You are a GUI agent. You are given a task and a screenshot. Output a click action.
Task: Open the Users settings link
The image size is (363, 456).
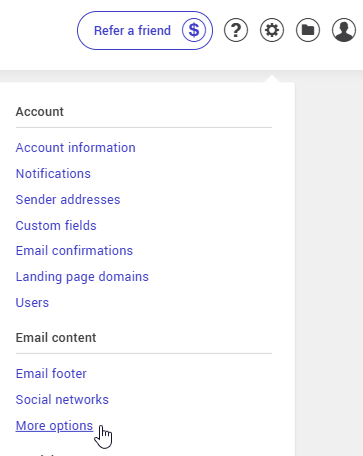click(x=32, y=303)
